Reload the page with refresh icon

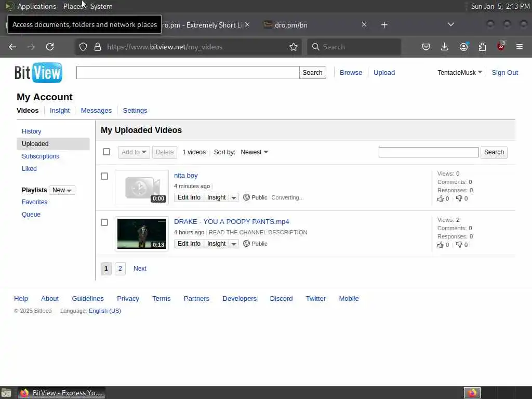(50, 47)
